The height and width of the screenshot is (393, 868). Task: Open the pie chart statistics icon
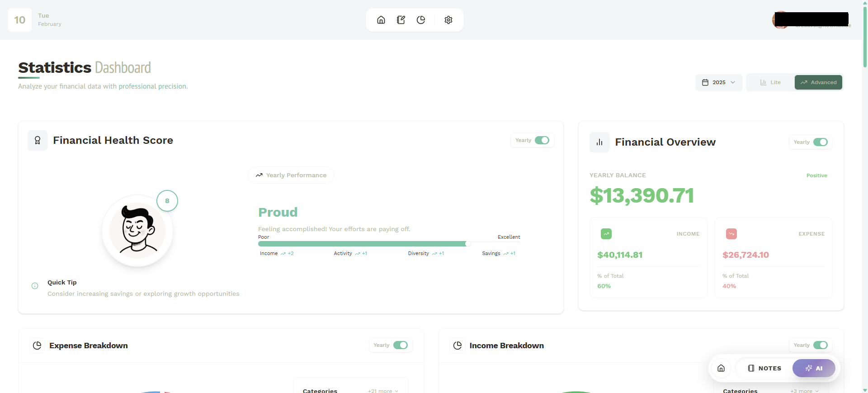[x=421, y=20]
